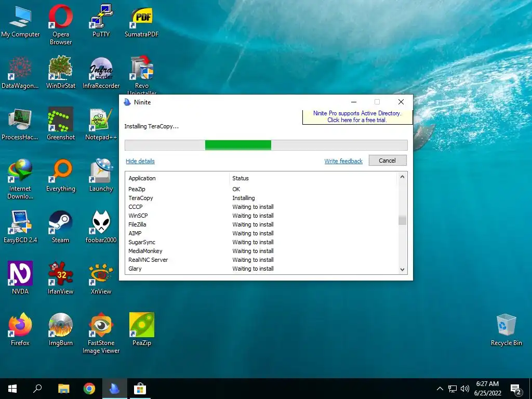Launch Chrome from the taskbar

[x=89, y=389]
